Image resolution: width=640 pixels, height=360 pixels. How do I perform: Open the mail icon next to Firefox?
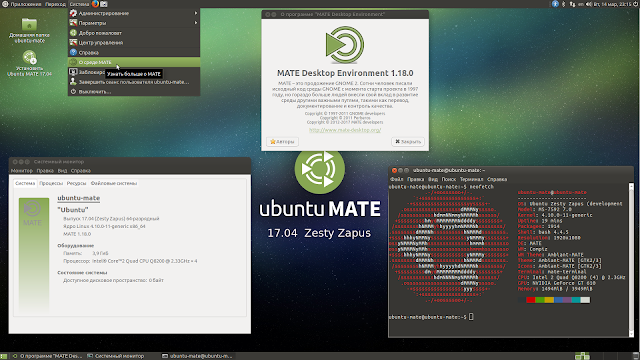104,4
